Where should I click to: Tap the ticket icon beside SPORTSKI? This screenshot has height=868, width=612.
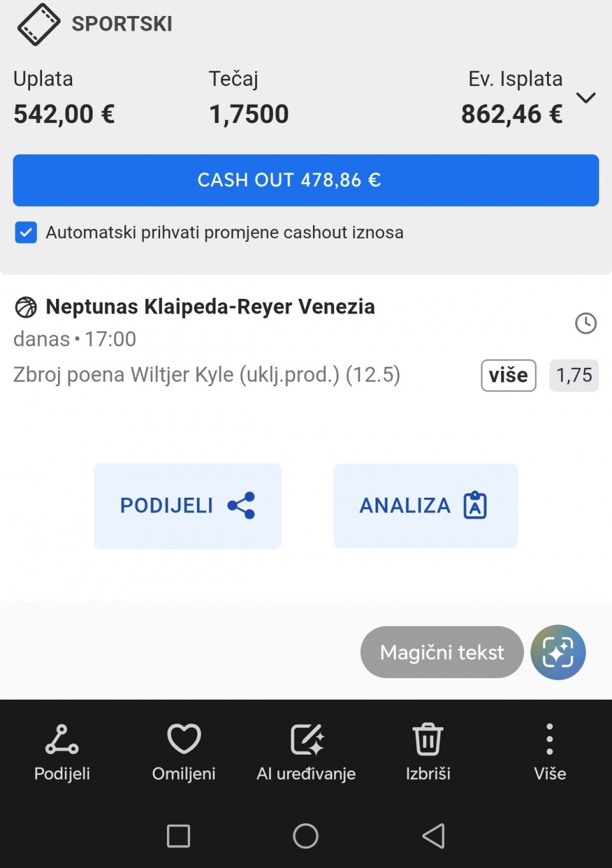(x=38, y=24)
